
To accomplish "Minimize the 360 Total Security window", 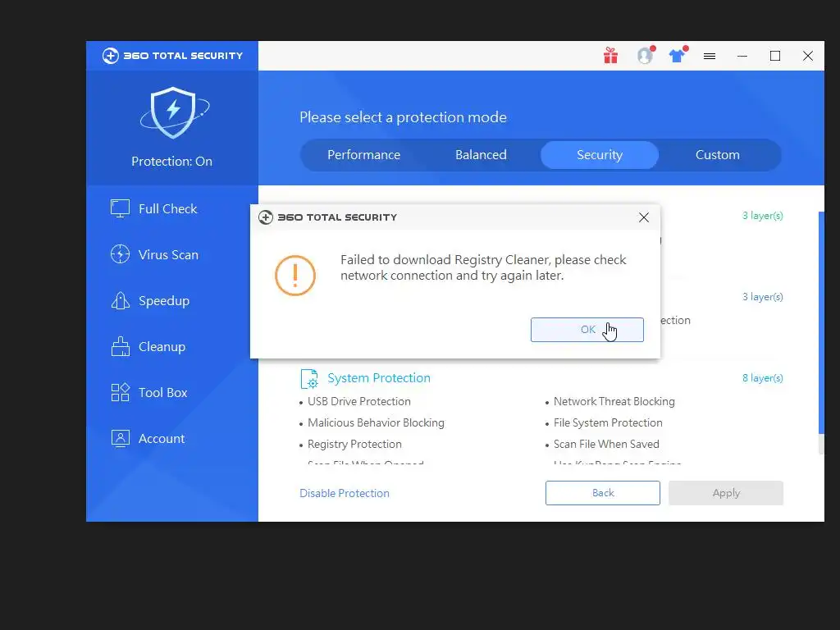I will click(x=742, y=56).
